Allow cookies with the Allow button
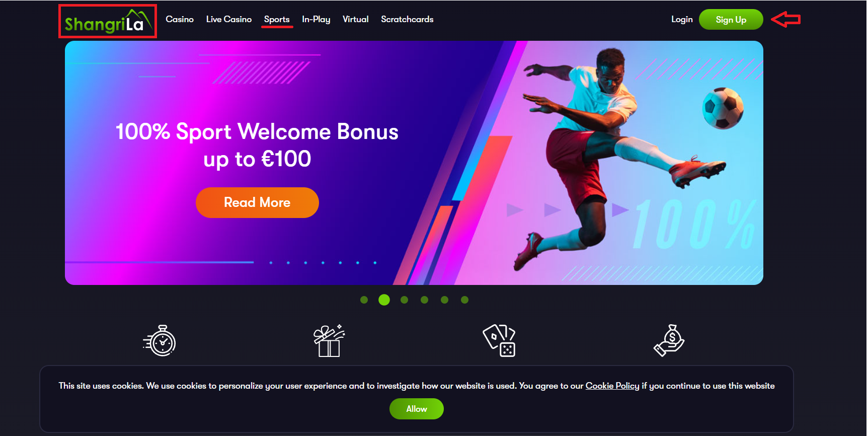Screen dimensions: 868x436 point(417,409)
